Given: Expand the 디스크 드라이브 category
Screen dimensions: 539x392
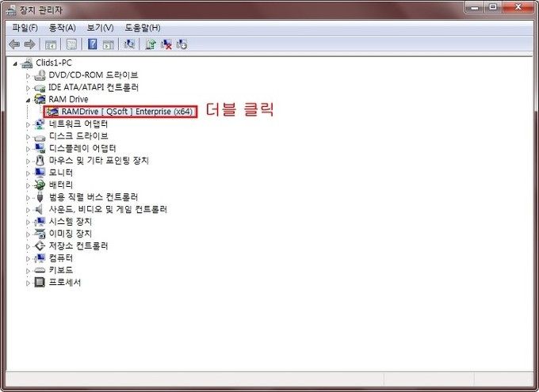Looking at the screenshot, I should tap(29, 137).
